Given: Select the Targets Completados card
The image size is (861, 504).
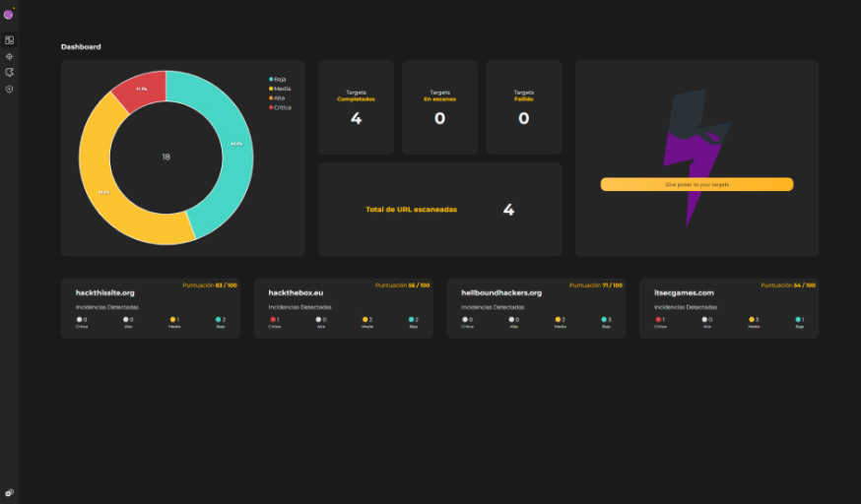Looking at the screenshot, I should pos(356,107).
